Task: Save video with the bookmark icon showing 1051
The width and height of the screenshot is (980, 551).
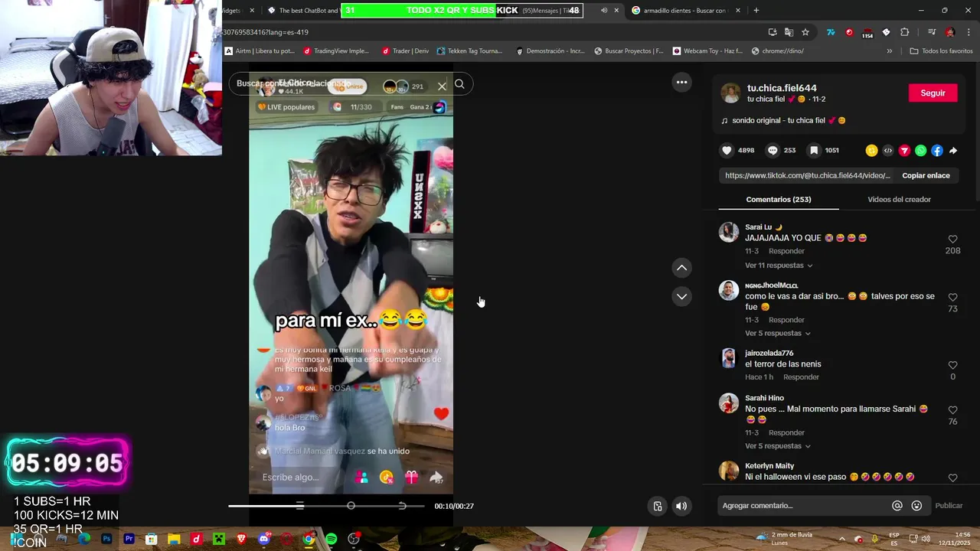Action: 814,151
